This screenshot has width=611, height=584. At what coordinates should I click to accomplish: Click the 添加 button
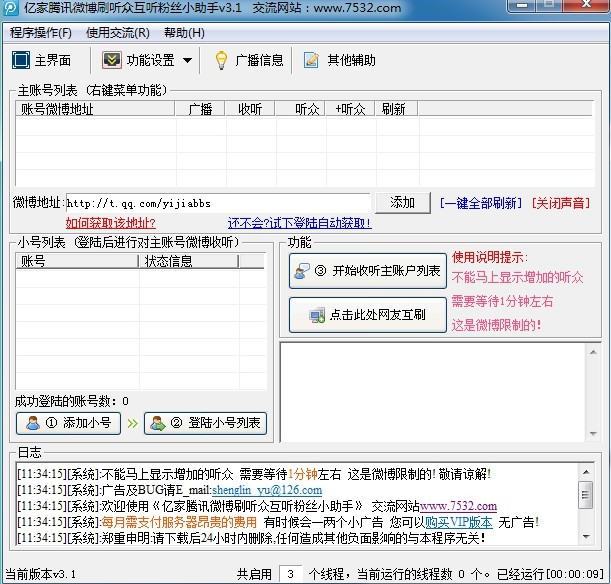[403, 203]
